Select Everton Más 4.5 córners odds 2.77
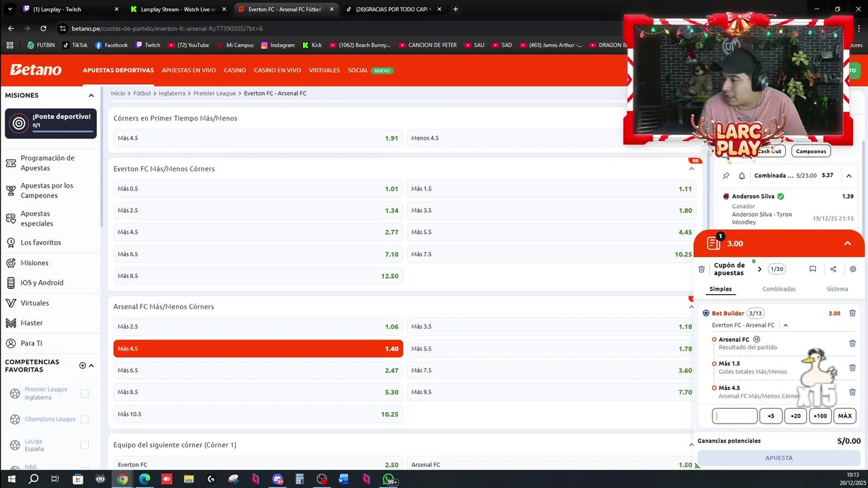The width and height of the screenshot is (868, 488). pyautogui.click(x=258, y=232)
